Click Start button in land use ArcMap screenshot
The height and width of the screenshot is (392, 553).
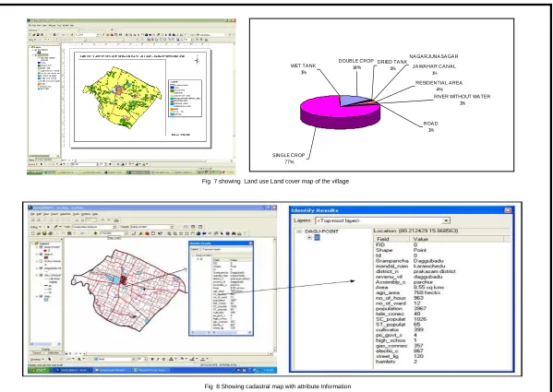tap(34, 172)
